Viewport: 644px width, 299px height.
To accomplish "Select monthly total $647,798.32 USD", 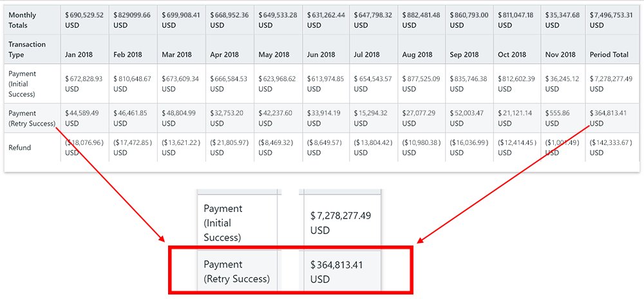I will point(373,20).
